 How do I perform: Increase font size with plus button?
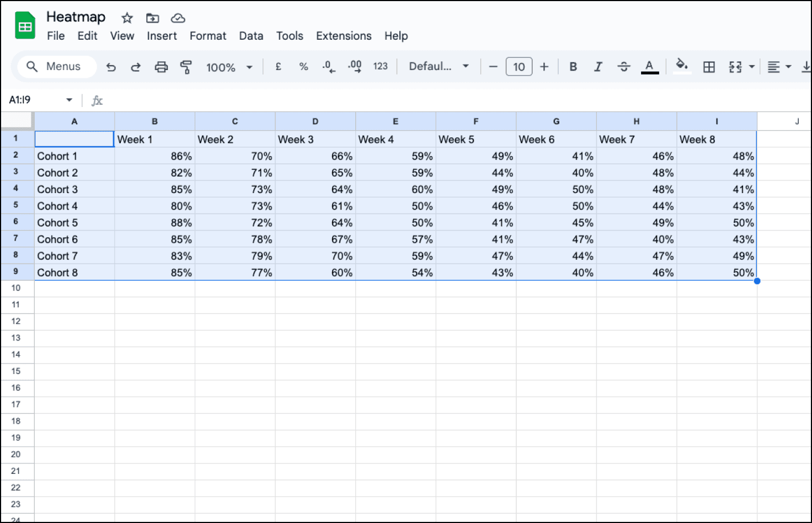(x=544, y=67)
